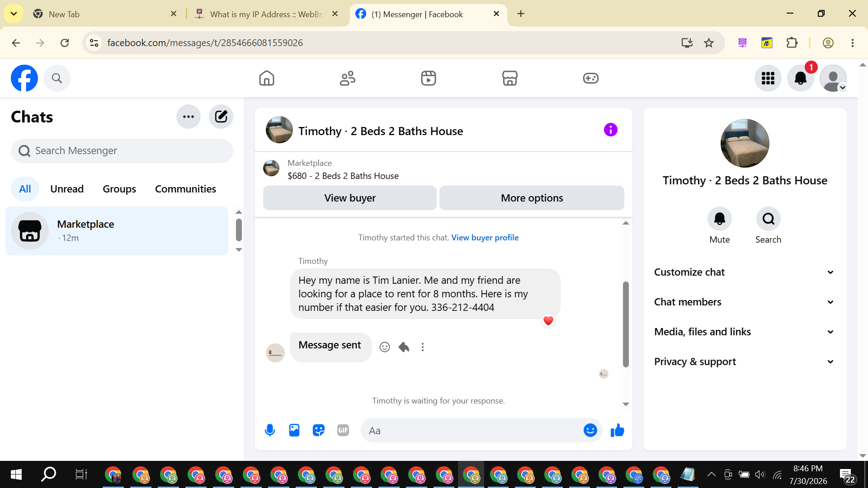The width and height of the screenshot is (868, 488).
Task: Click the View buyer button
Action: click(x=350, y=198)
